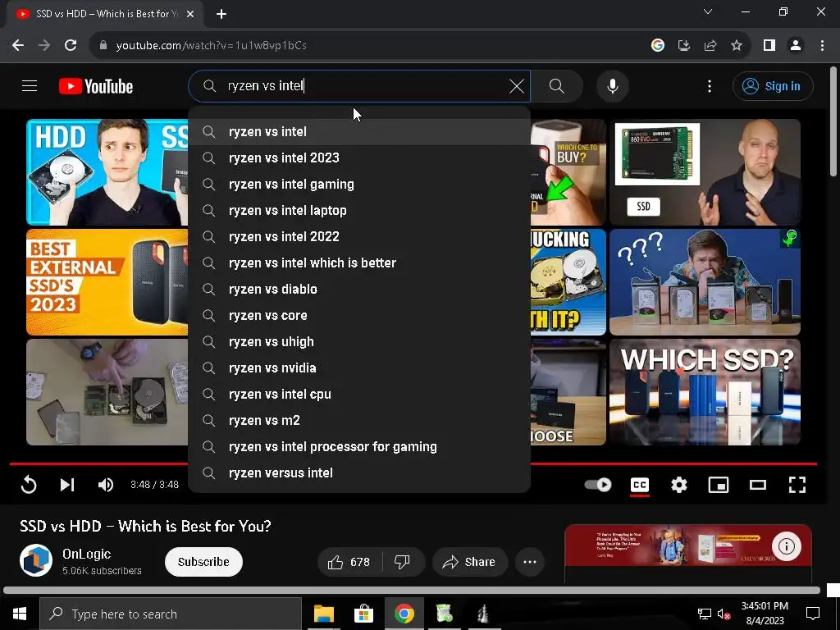This screenshot has height=630, width=840.
Task: Choose 'ryzen vs intel which is better'
Action: (x=359, y=263)
